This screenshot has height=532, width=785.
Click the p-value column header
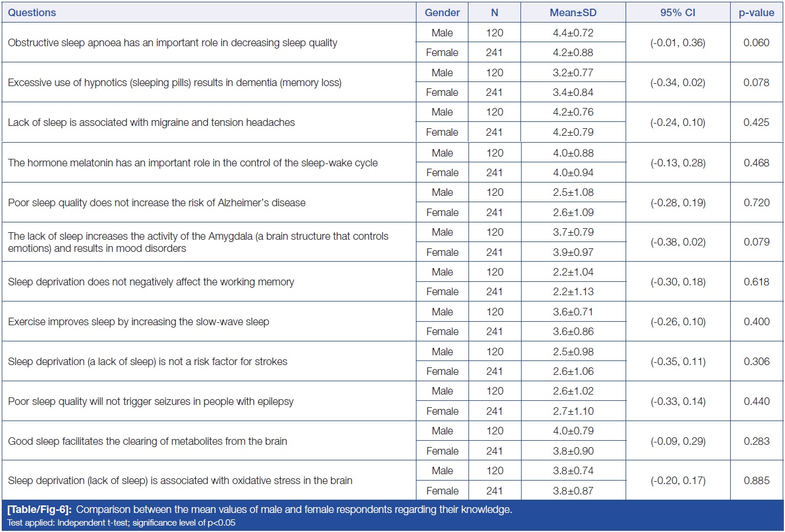pyautogui.click(x=756, y=13)
